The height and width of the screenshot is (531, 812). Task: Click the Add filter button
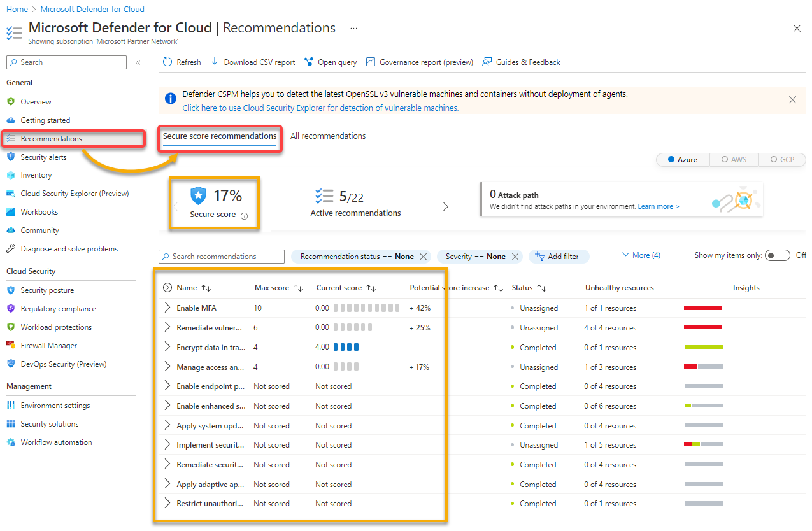tap(559, 257)
